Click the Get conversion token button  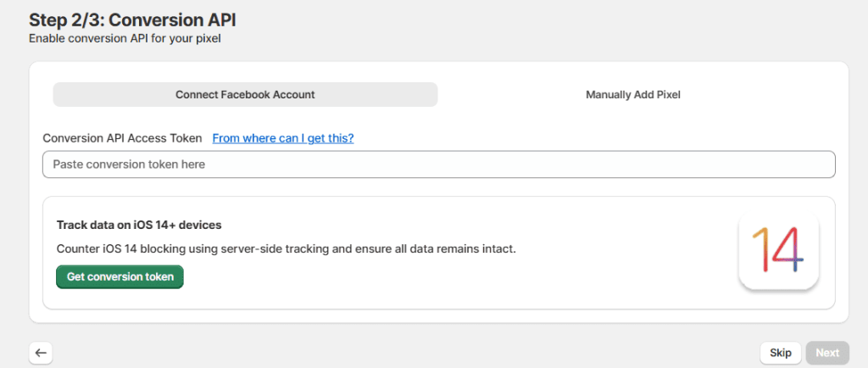click(120, 276)
